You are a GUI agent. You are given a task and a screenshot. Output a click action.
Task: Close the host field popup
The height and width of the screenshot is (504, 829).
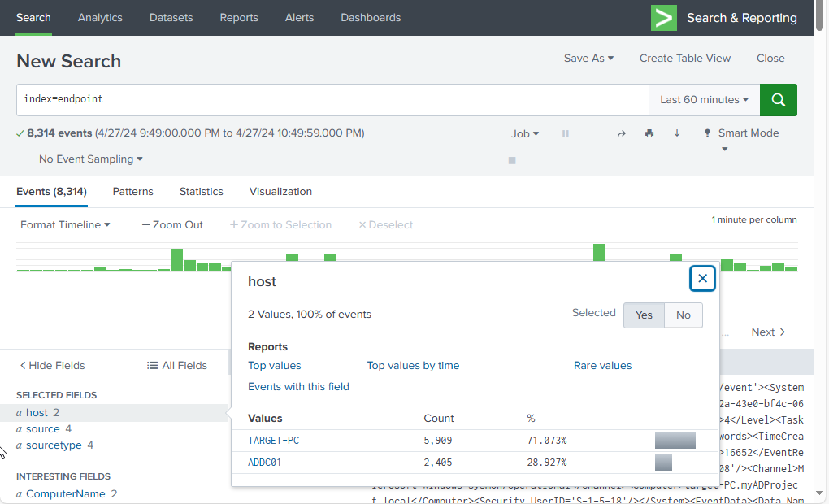click(x=702, y=278)
